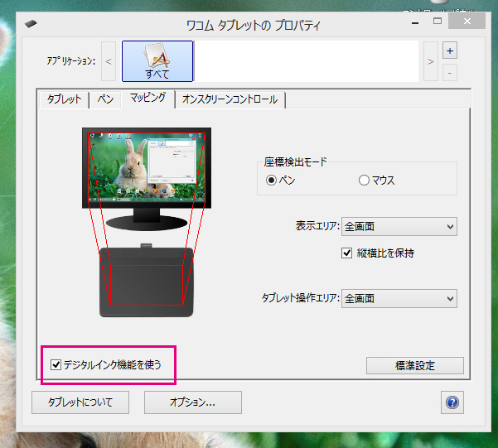Select the マッピング tab
Image resolution: width=498 pixels, height=448 pixels.
pos(148,98)
